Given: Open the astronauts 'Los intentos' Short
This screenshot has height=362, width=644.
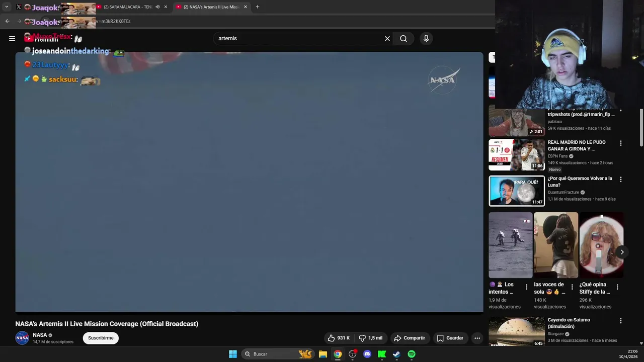Looking at the screenshot, I should click(510, 245).
